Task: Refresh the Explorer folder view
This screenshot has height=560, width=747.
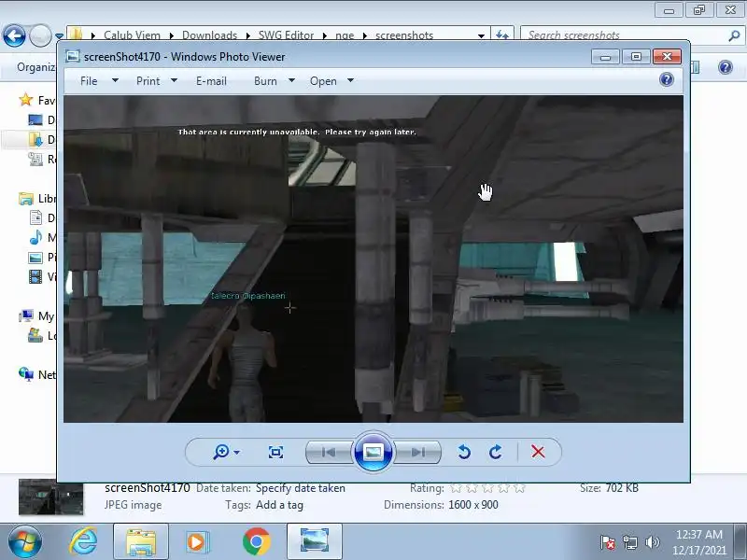Action: 502,35
